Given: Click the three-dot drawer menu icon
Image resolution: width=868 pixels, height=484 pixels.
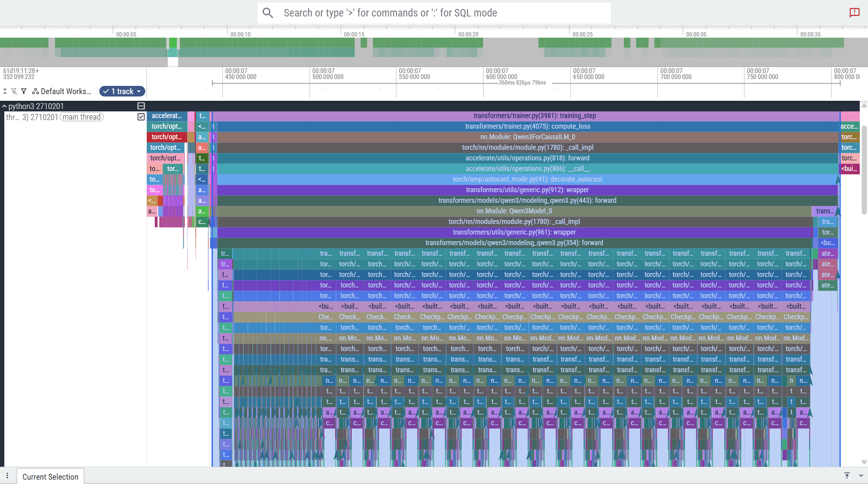Looking at the screenshot, I should (x=7, y=476).
